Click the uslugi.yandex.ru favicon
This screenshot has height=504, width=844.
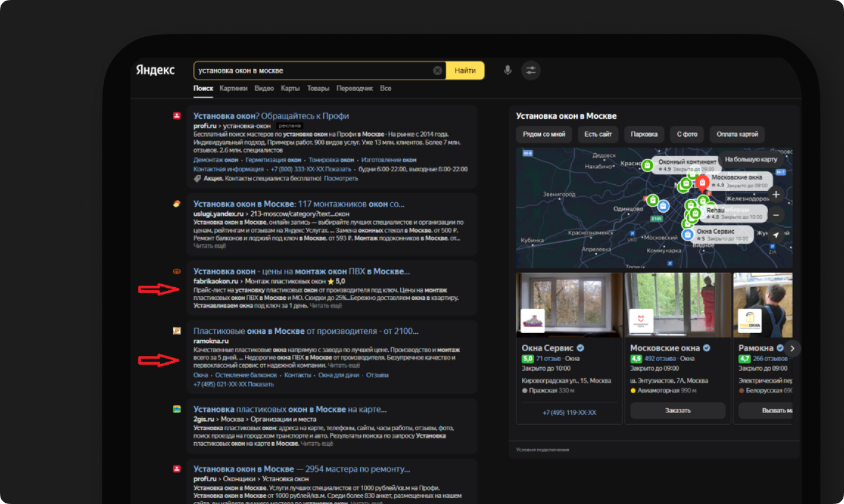[176, 204]
